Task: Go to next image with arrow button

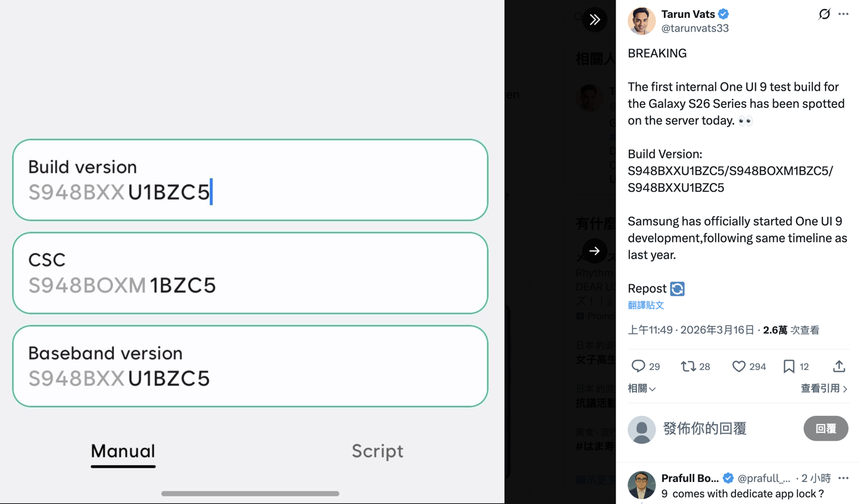Action: [x=595, y=251]
